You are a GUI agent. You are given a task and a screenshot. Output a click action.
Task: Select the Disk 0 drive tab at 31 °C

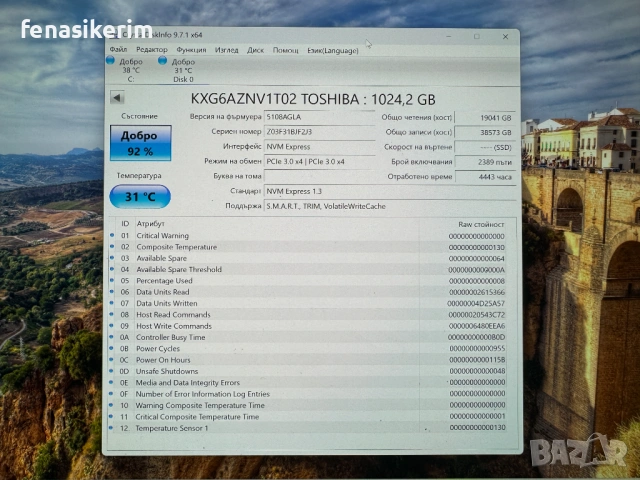coord(179,70)
